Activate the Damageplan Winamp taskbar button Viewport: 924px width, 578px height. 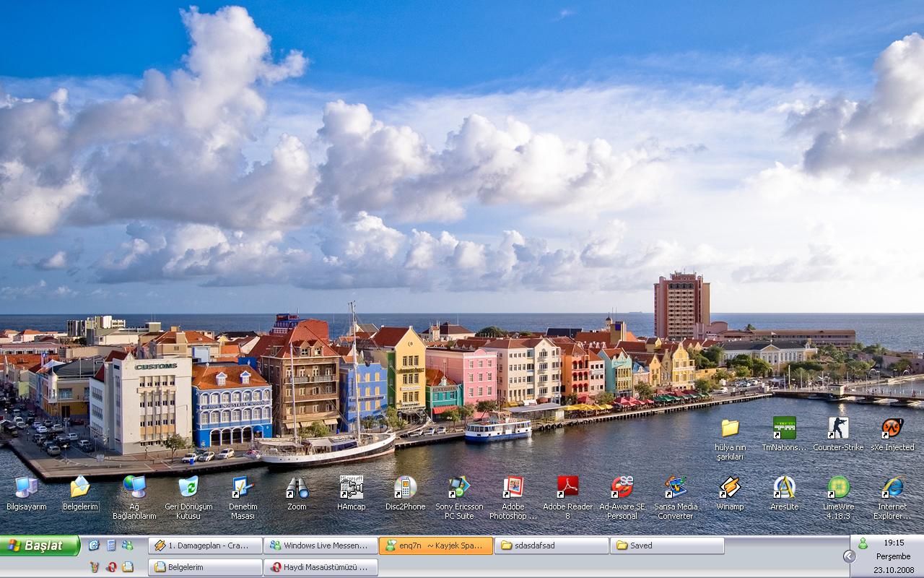coord(205,545)
